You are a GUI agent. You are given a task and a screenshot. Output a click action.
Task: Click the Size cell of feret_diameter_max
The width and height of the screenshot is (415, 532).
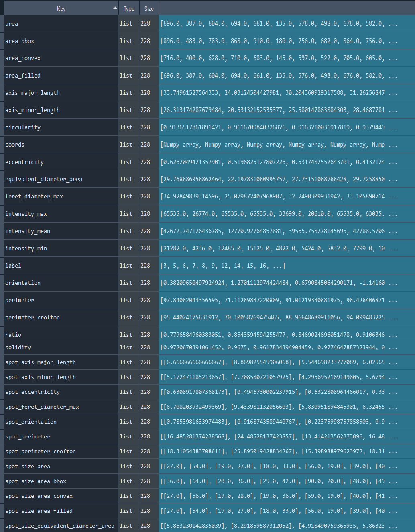pos(145,196)
